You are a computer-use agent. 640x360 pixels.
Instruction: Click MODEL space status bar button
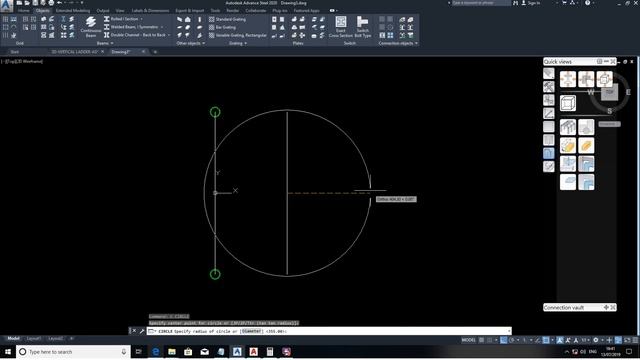pos(468,340)
